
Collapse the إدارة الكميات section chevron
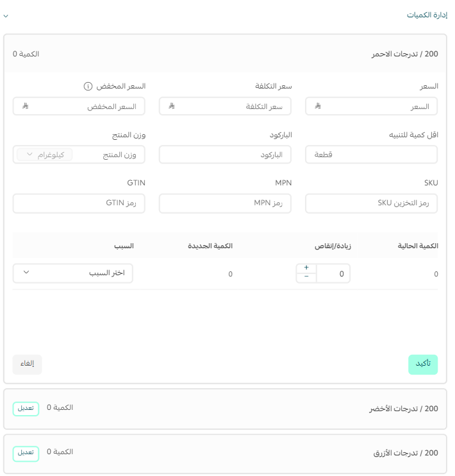tap(6, 16)
